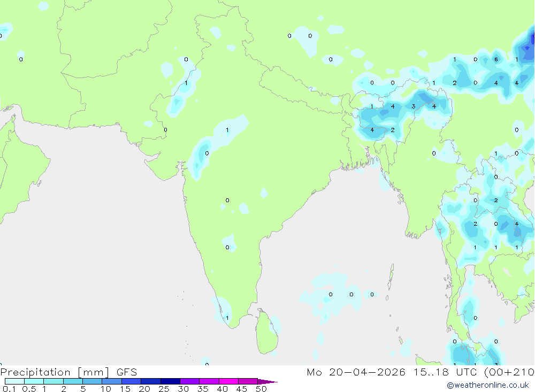Pick the 0.1–0.5 mm palest legend swatch
This screenshot has height=392, width=535.
coord(14,381)
